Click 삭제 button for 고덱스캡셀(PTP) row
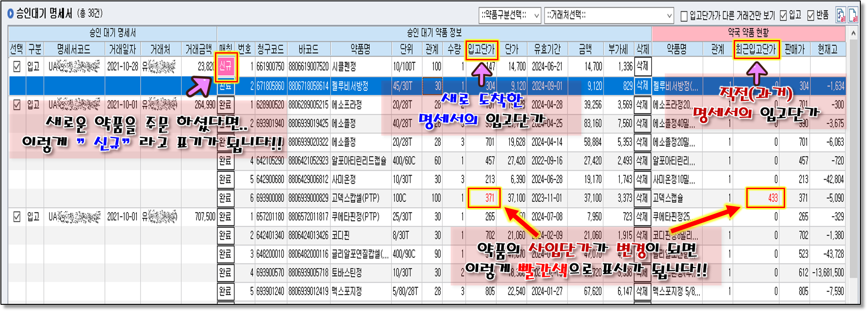The image size is (868, 312). click(642, 198)
